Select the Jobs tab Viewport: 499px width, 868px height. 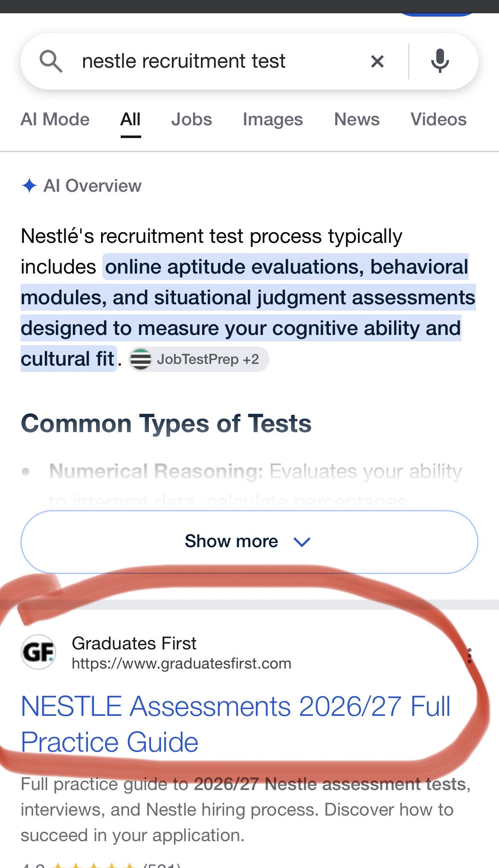pyautogui.click(x=191, y=119)
